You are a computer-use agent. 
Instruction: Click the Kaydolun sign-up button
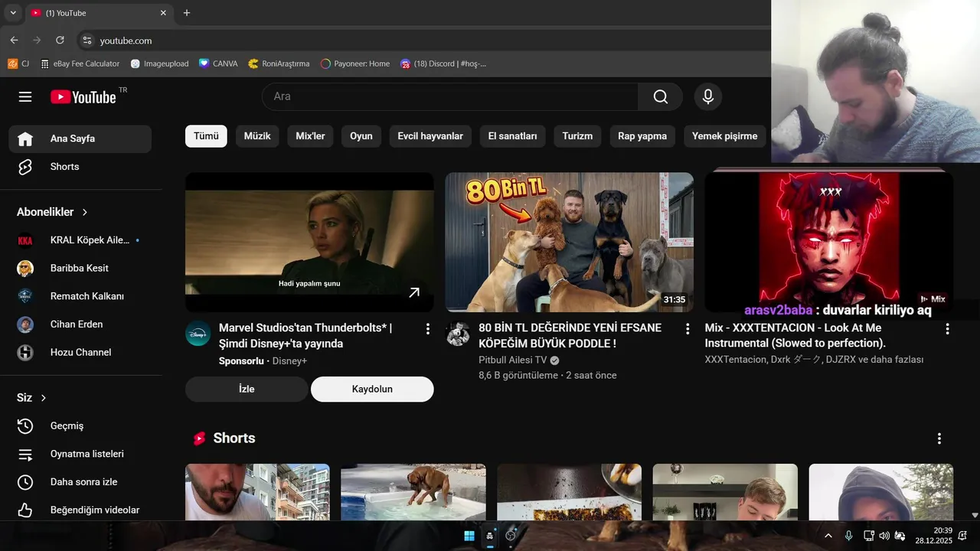coord(372,389)
